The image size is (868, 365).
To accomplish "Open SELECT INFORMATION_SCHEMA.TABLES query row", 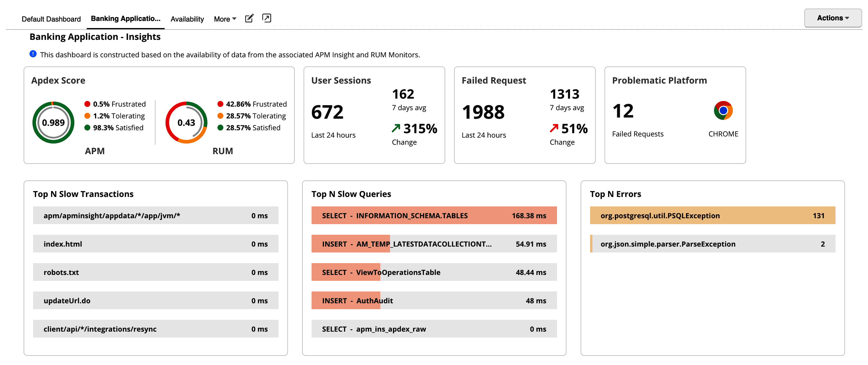I will click(434, 215).
